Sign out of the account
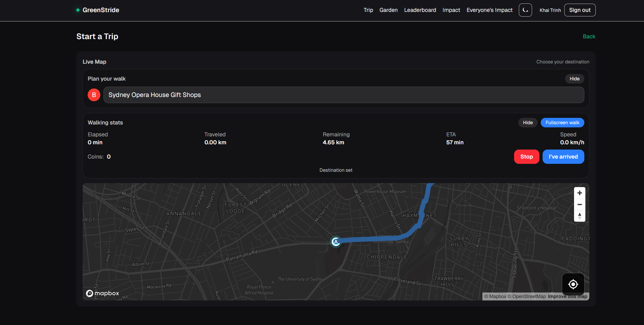644x325 pixels. [x=580, y=10]
